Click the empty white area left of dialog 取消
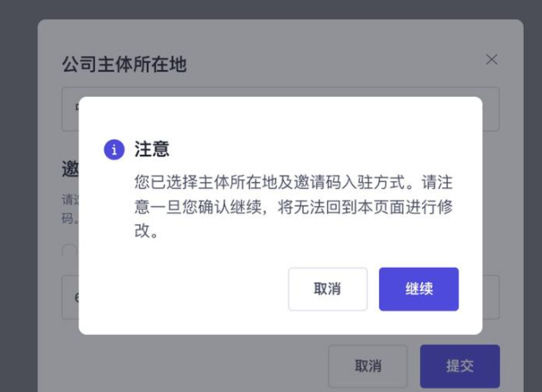The height and width of the screenshot is (392, 542). 183,289
